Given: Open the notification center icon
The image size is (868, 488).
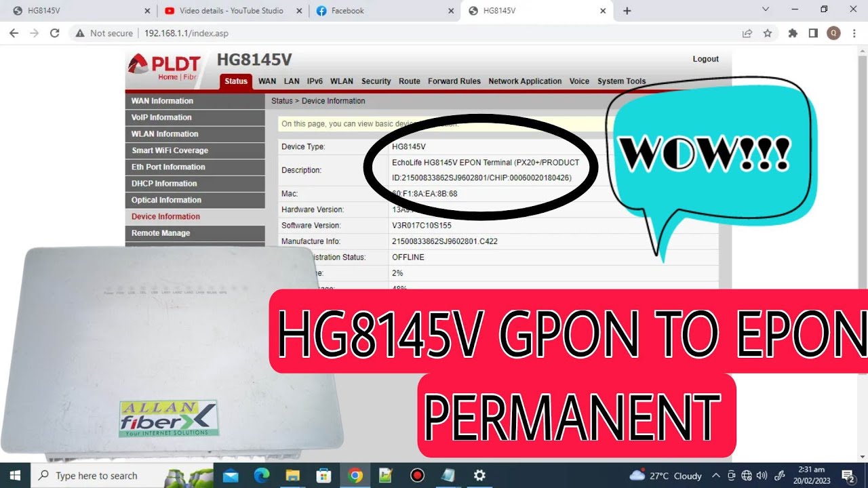Looking at the screenshot, I should (x=848, y=475).
